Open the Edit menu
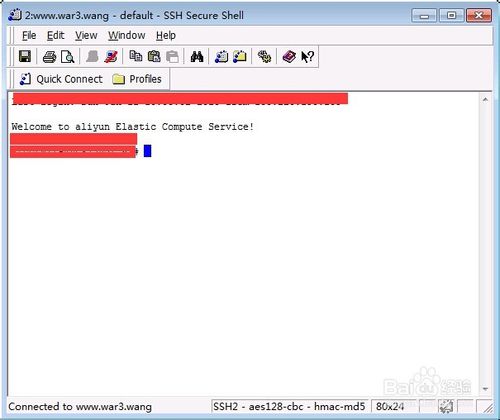This screenshot has height=420, width=500. [55, 35]
